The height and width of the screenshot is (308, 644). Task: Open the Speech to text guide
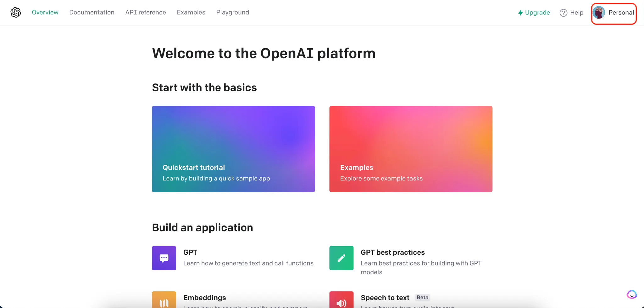385,298
